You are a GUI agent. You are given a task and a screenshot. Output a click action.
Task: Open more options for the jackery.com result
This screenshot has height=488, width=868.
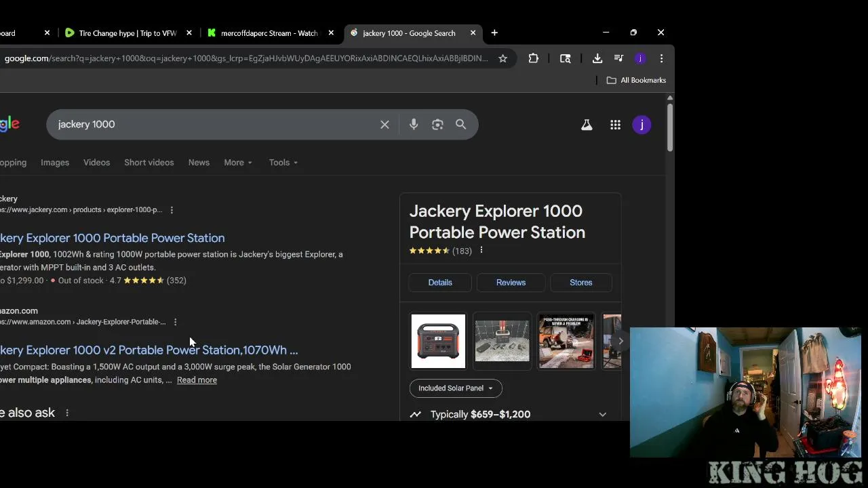click(172, 210)
